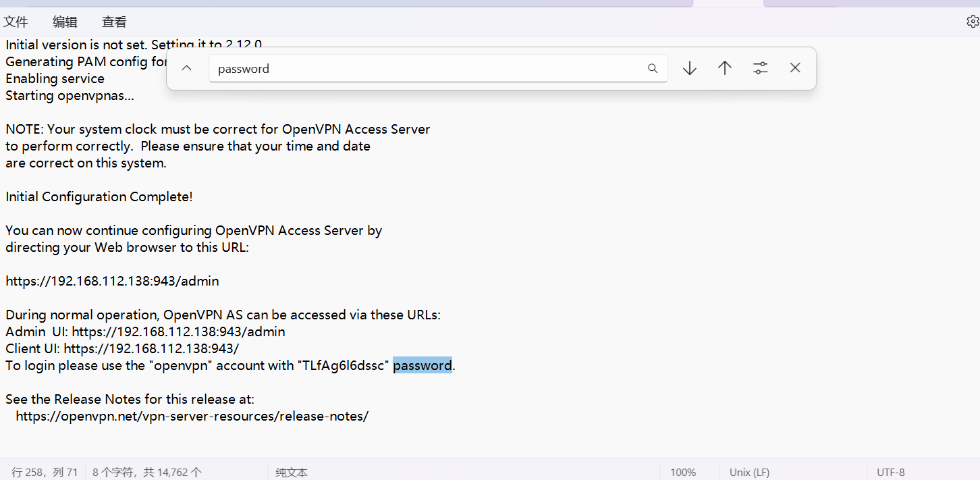Click 'Initial Configuration Complete!' line
The height and width of the screenshot is (480, 980).
tap(99, 196)
